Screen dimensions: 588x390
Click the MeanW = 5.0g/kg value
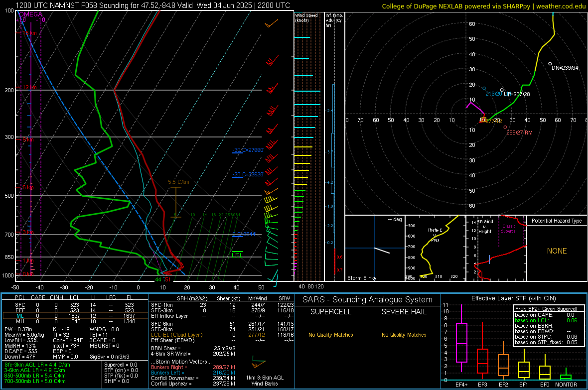(24, 335)
